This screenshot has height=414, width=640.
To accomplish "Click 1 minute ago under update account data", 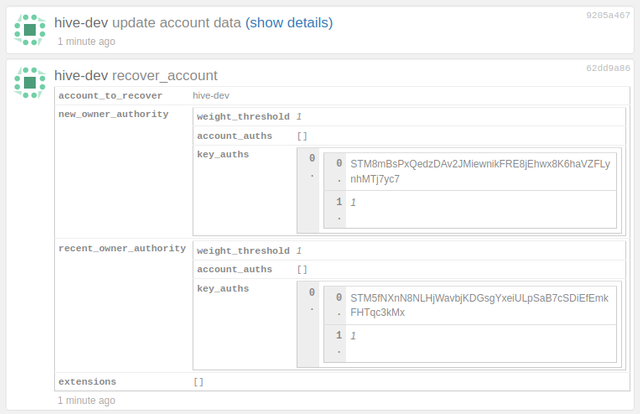I will 86,42.
